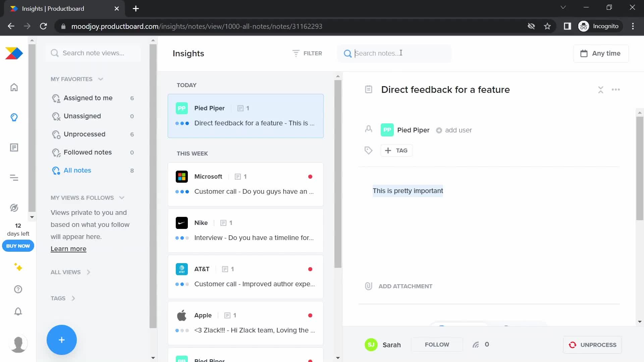
Task: Collapse the MY FAVORITES section
Action: tap(101, 79)
